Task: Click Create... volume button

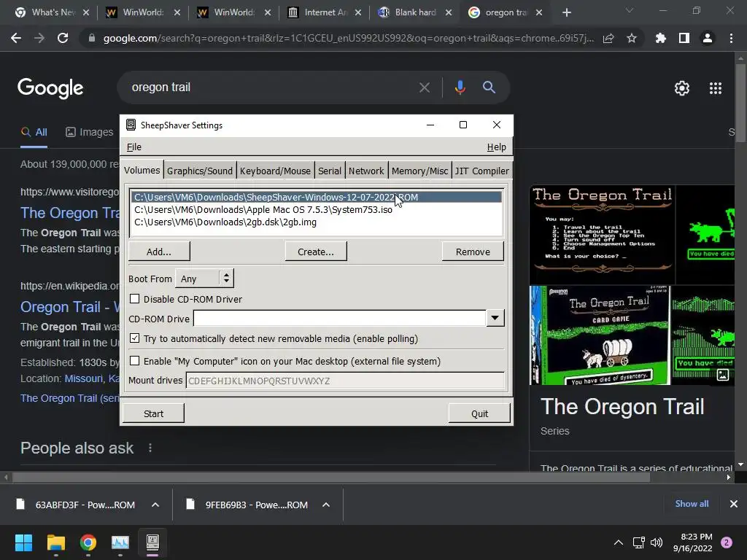Action: 315,252
